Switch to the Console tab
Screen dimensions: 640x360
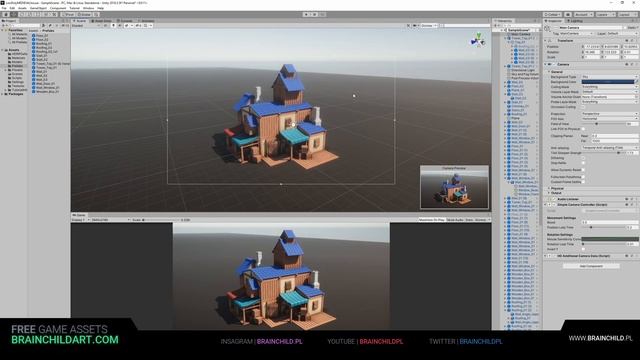coord(125,20)
